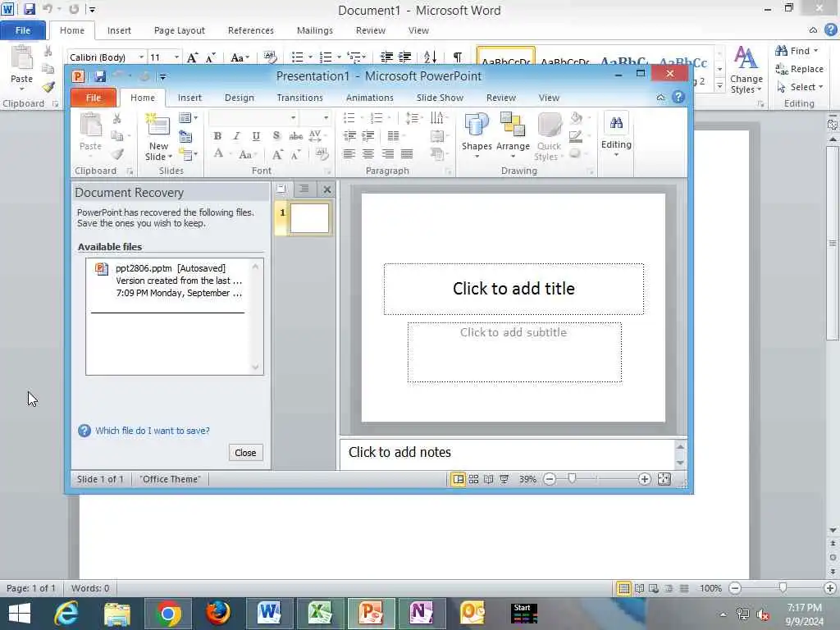Open the Arrange menu in PowerPoint
Viewport: 840px width, 630px height.
coord(513,135)
